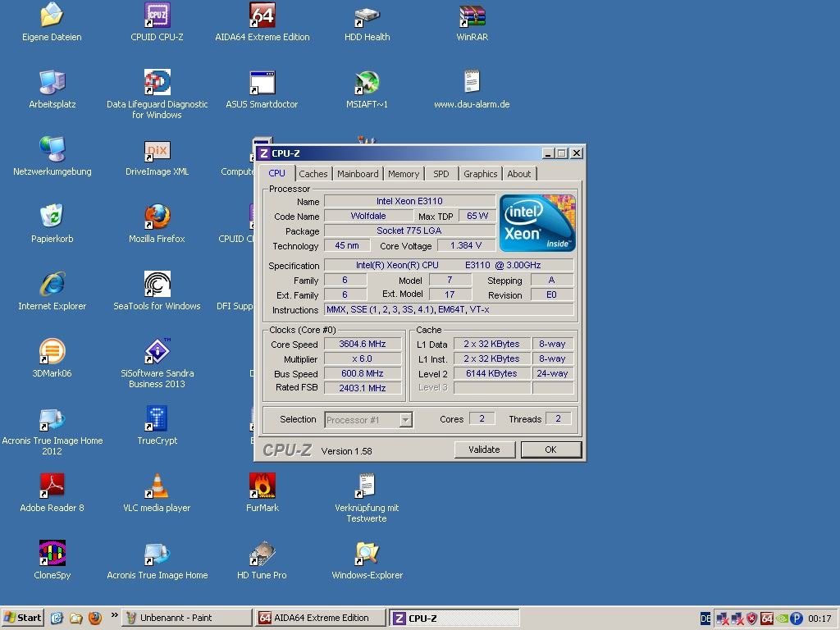840x630 pixels.
Task: Switch to AIDA64 Extreme Edition taskbar button
Action: pos(321,618)
